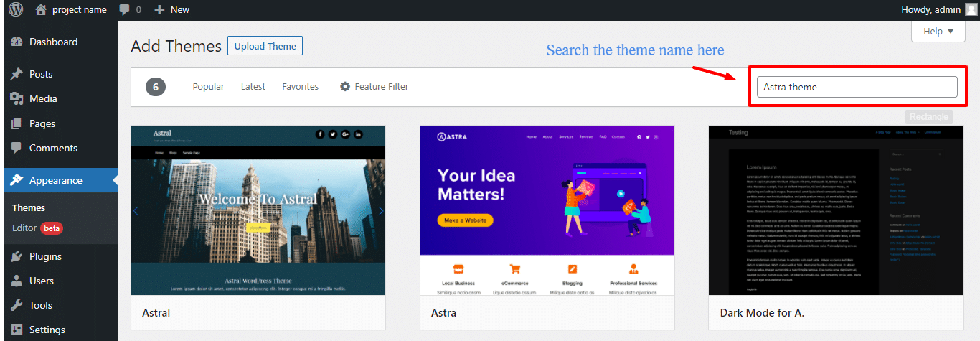Select the Astra theme screenshot
This screenshot has height=341, width=980.
[x=547, y=210]
